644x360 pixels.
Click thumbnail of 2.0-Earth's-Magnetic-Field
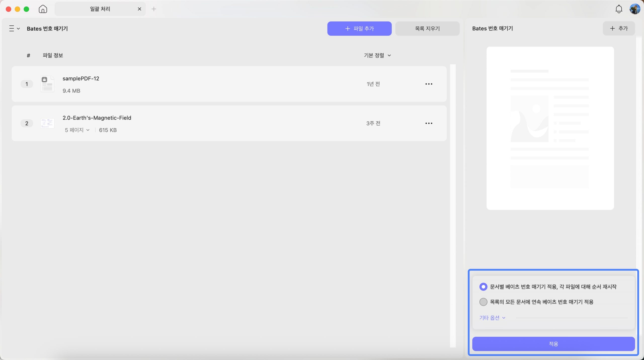pyautogui.click(x=47, y=123)
